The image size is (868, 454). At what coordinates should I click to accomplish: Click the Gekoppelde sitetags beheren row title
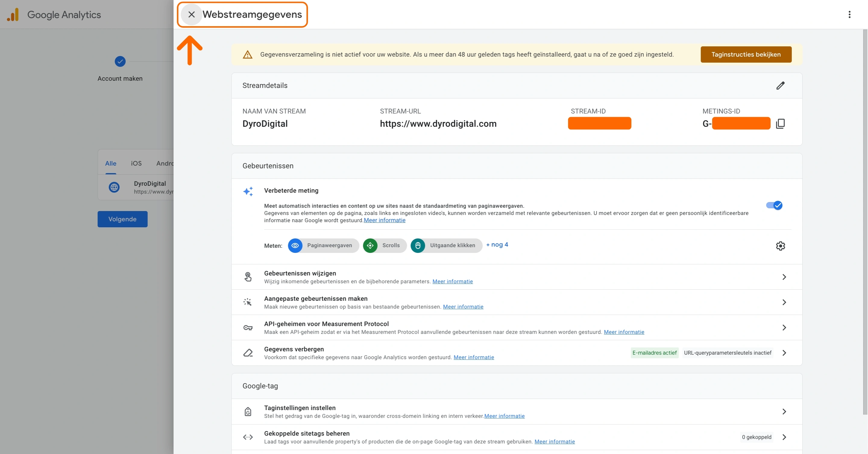point(307,433)
